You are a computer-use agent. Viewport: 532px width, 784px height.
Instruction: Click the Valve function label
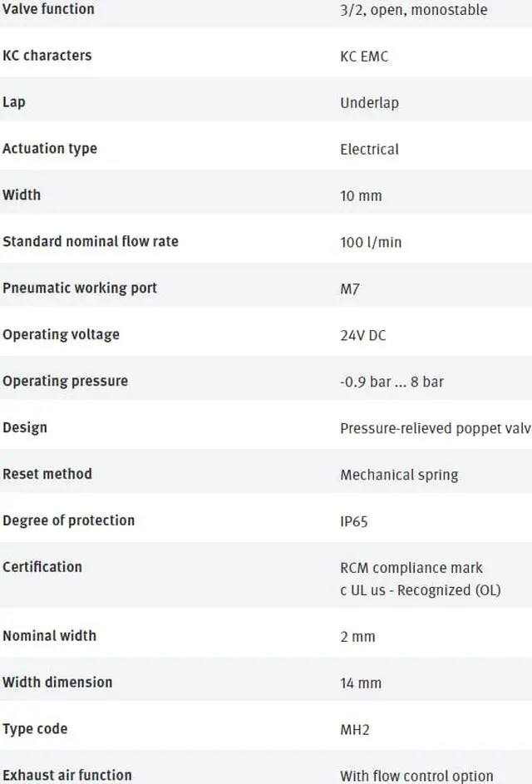tap(48, 9)
